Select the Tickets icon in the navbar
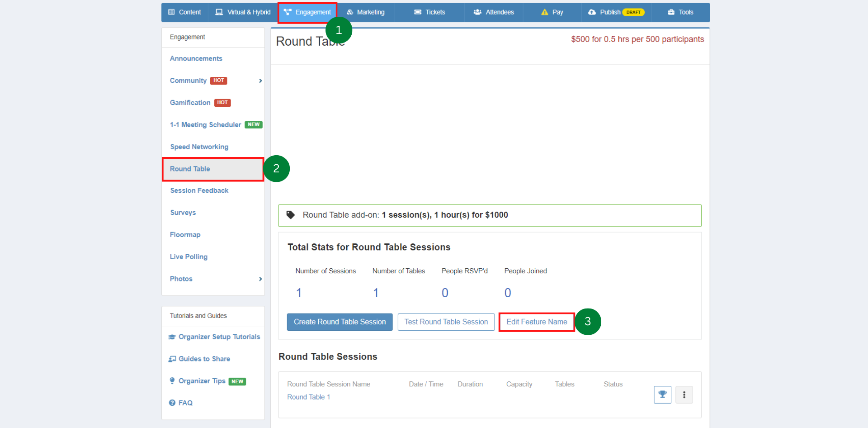This screenshot has width=868, height=428. pos(418,12)
